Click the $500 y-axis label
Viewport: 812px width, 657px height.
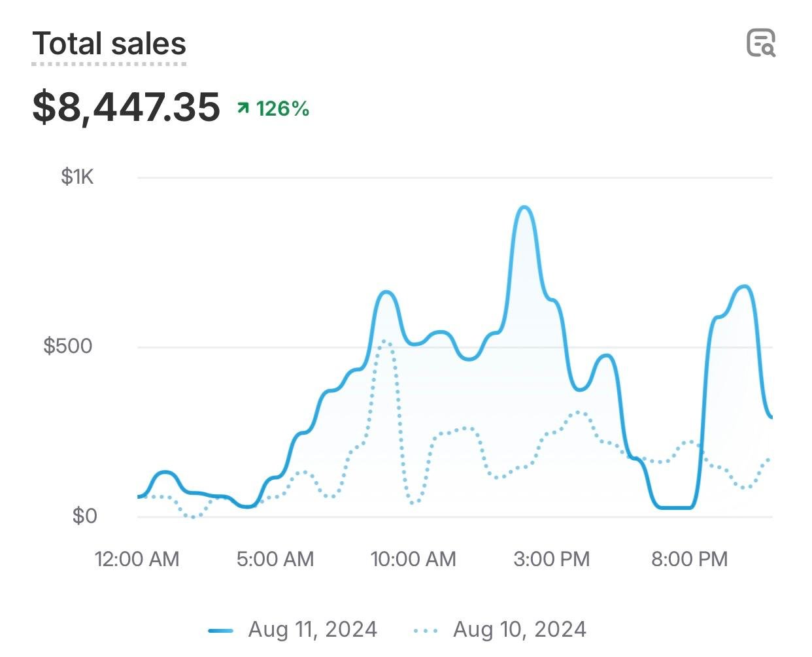point(68,346)
